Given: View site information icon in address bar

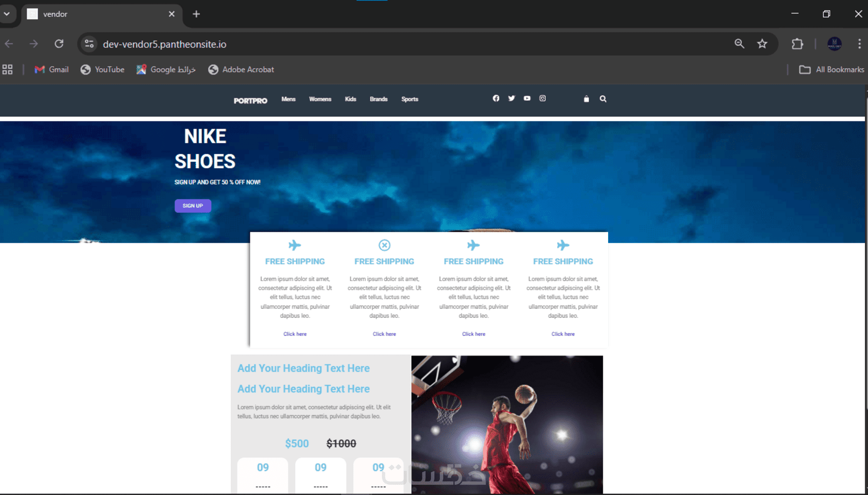Looking at the screenshot, I should (x=89, y=44).
